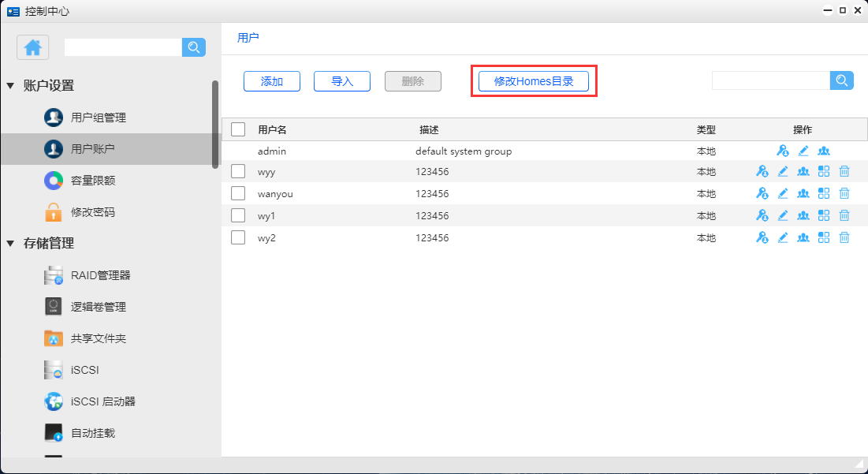Viewport: 868px width, 474px height.
Task: Click the key permission icon for wy1
Action: click(x=762, y=215)
